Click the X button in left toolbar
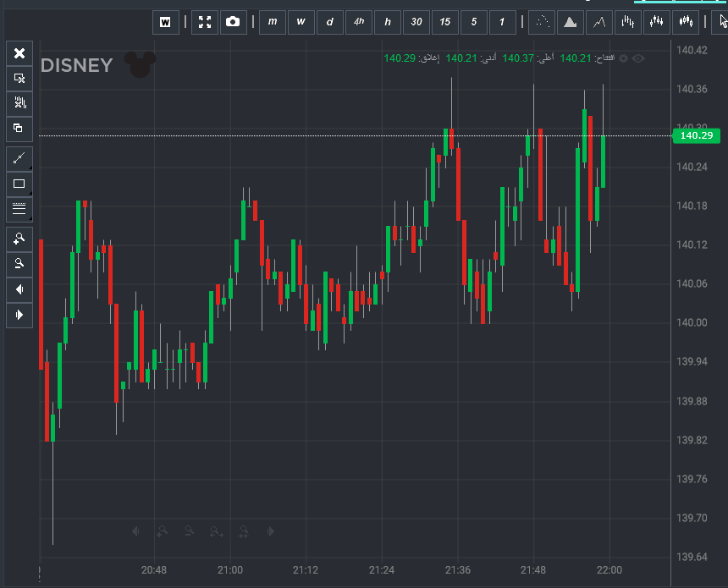This screenshot has height=588, width=728. coord(19,53)
